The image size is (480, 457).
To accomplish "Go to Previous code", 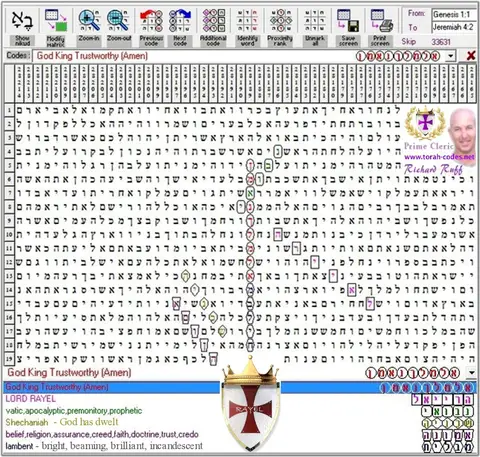I will pos(151,20).
